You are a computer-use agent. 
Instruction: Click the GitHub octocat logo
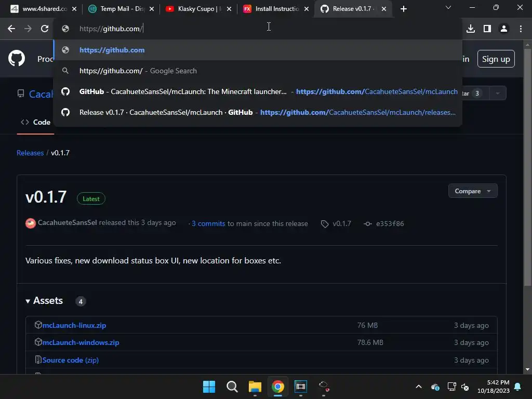[x=17, y=58]
